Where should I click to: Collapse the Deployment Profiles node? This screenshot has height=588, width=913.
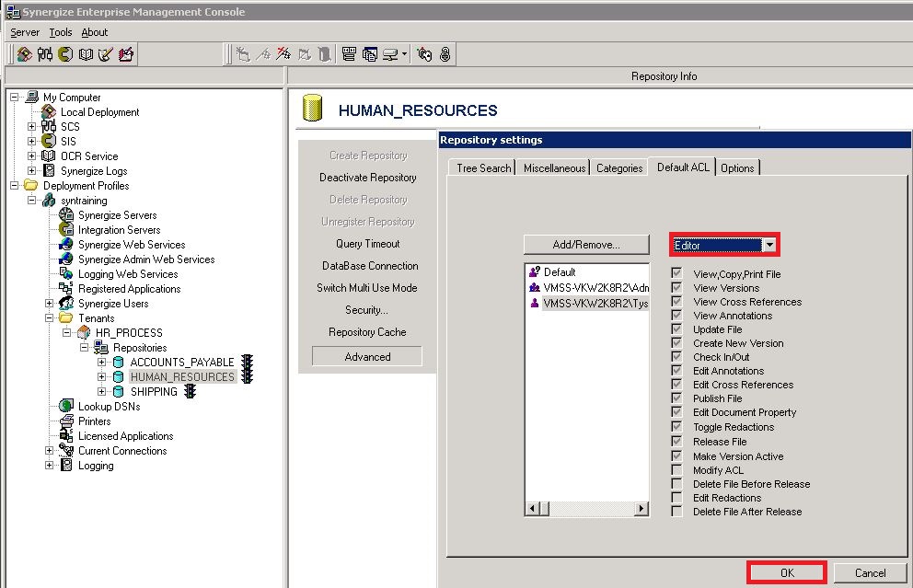click(x=14, y=185)
